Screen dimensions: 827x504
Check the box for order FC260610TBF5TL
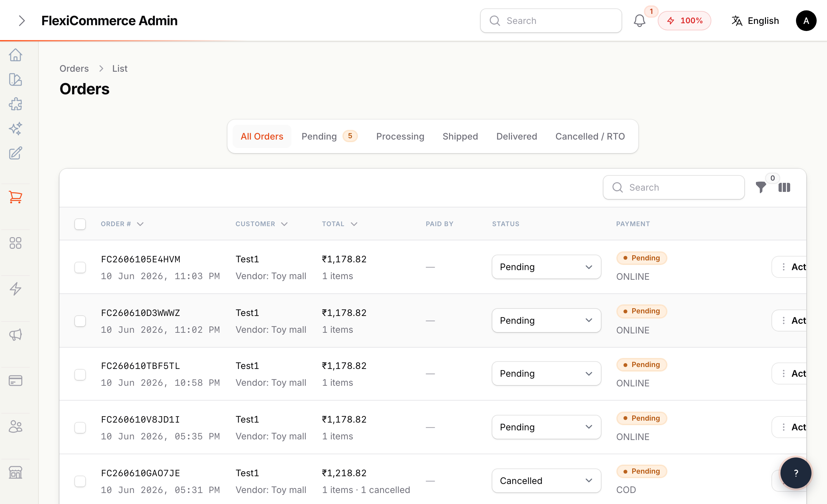pos(80,374)
